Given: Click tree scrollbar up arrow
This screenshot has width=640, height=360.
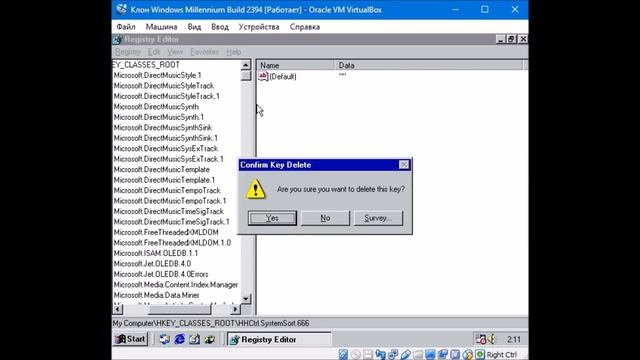Looking at the screenshot, I should tap(246, 65).
